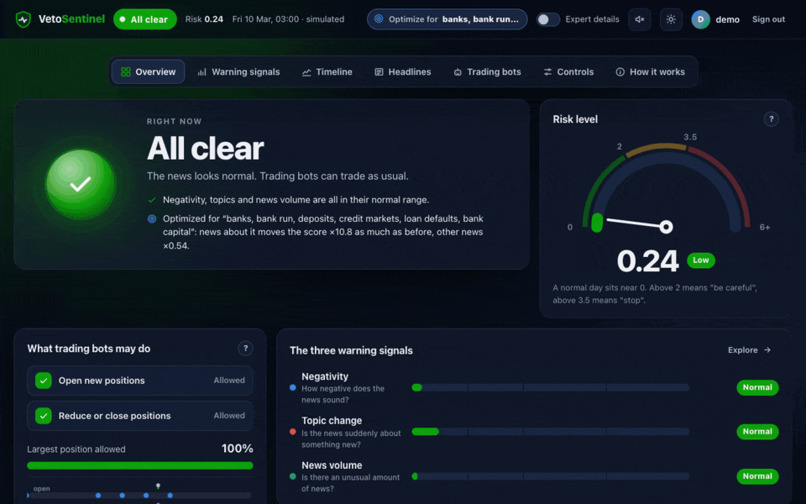Open the Timeline tab
Image resolution: width=806 pixels, height=504 pixels.
[327, 72]
